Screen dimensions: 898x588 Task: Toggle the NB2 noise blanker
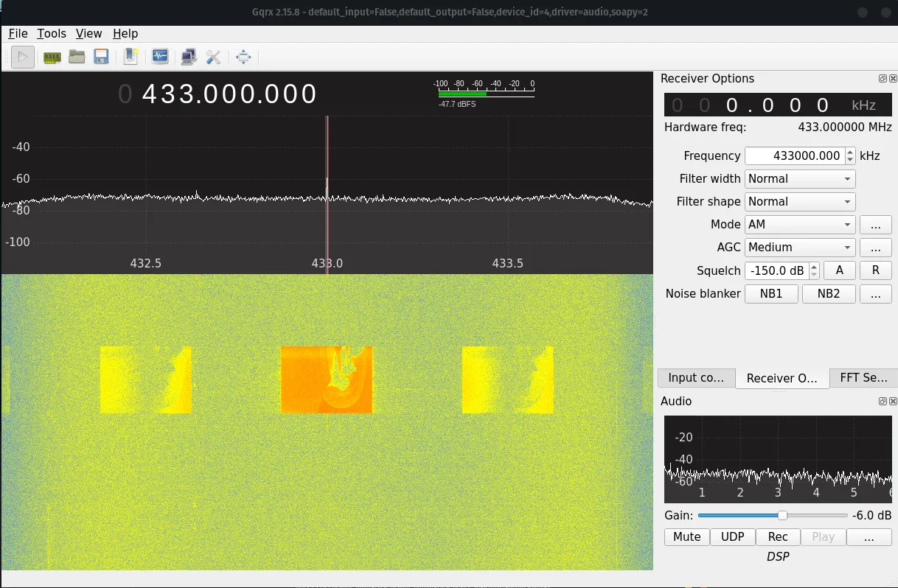(x=829, y=294)
